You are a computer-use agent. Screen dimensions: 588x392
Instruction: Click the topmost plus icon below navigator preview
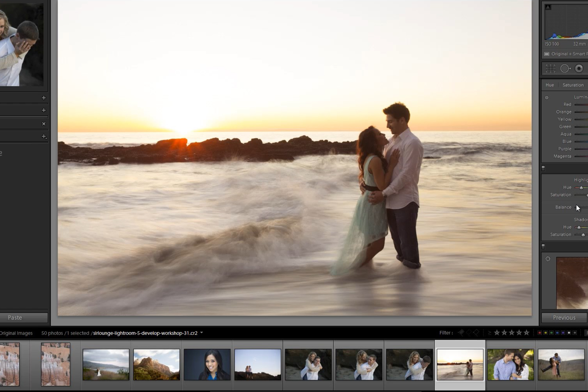coord(44,98)
